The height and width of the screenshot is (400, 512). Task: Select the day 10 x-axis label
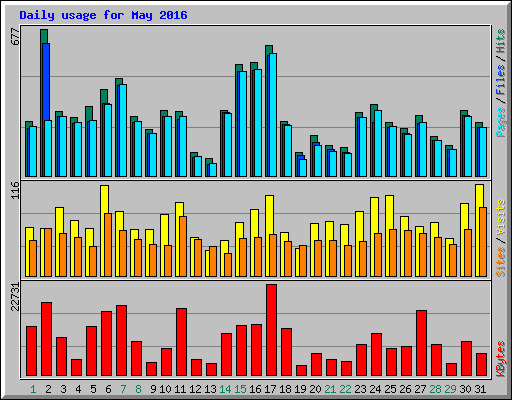click(x=165, y=389)
